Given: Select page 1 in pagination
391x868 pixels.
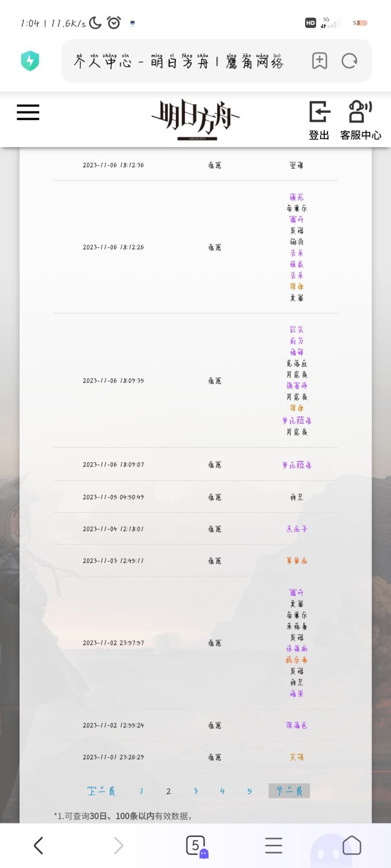Looking at the screenshot, I should click(x=141, y=791).
